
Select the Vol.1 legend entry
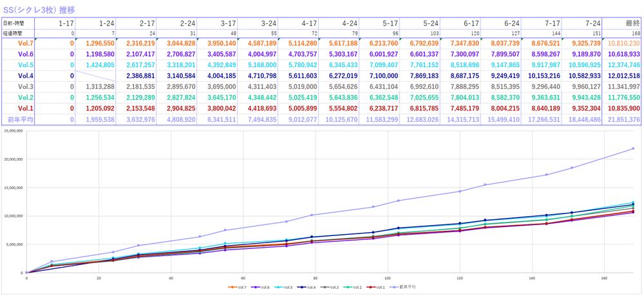(375, 287)
